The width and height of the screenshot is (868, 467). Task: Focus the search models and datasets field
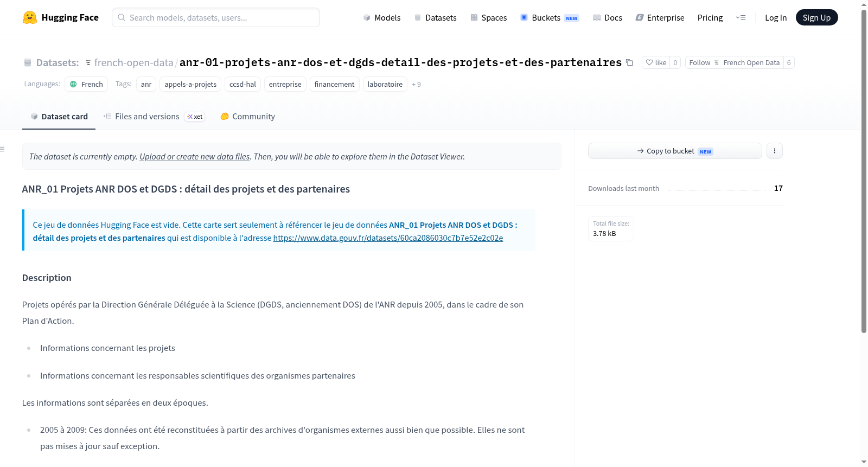pyautogui.click(x=216, y=17)
